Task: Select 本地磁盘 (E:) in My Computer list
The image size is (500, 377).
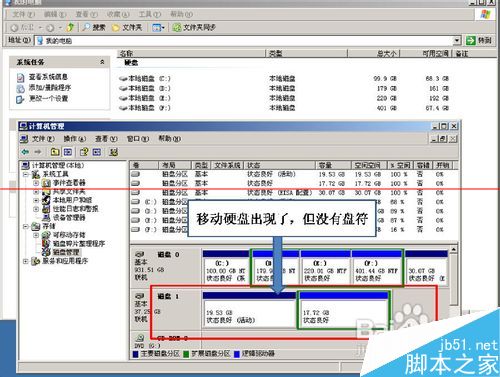Action: tap(145, 98)
